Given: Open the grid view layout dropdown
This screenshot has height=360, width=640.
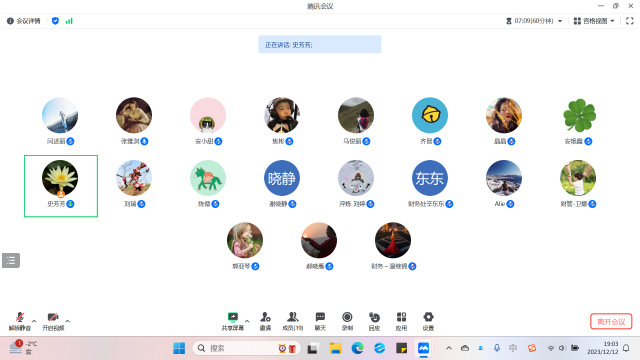Looking at the screenshot, I should click(x=594, y=21).
